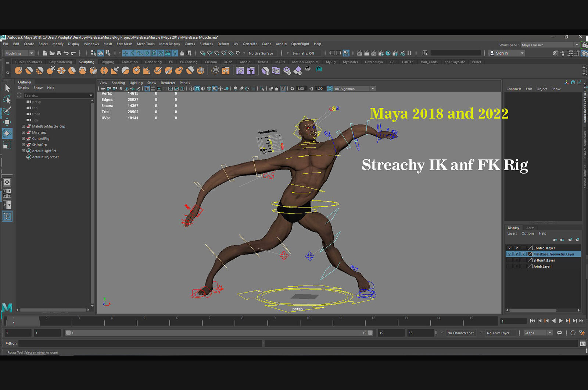Click the padlock lock-selection icon
Screen dimensions: 588x390
182,53
